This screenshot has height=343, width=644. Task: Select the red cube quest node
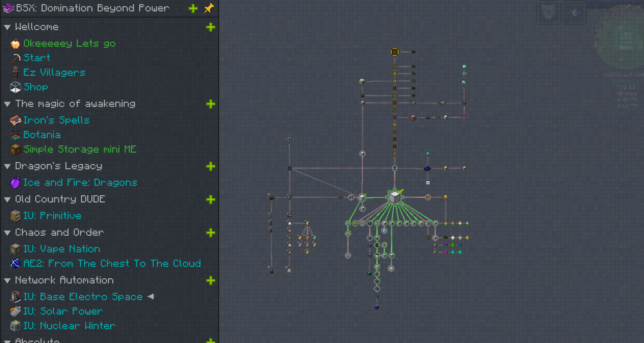tap(413, 118)
